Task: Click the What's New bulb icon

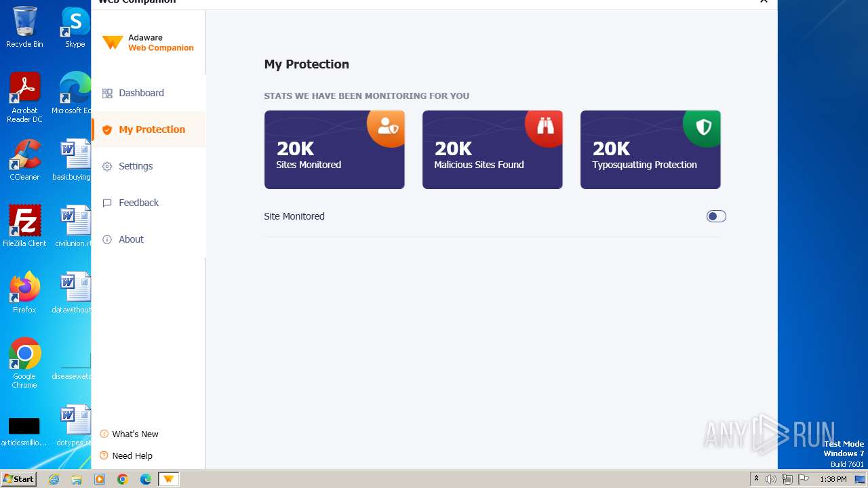Action: (x=104, y=434)
